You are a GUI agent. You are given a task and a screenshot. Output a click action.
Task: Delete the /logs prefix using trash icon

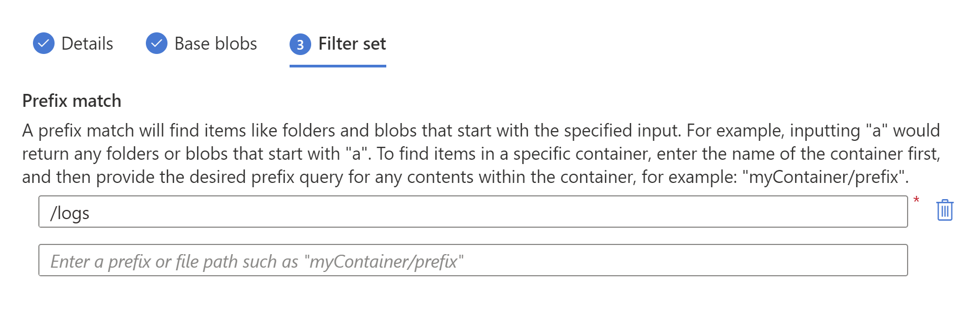pyautogui.click(x=944, y=210)
